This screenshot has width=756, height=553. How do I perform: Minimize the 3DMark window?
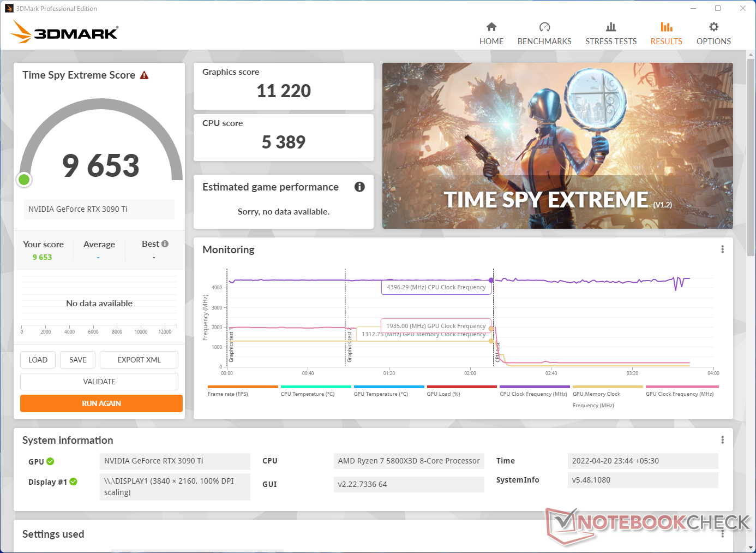pyautogui.click(x=693, y=8)
